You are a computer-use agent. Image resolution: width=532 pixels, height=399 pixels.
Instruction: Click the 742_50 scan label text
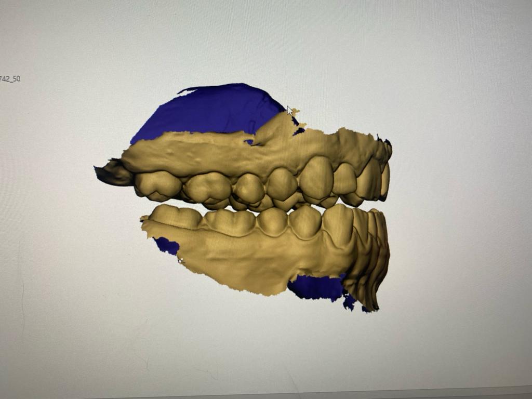[x=10, y=79]
